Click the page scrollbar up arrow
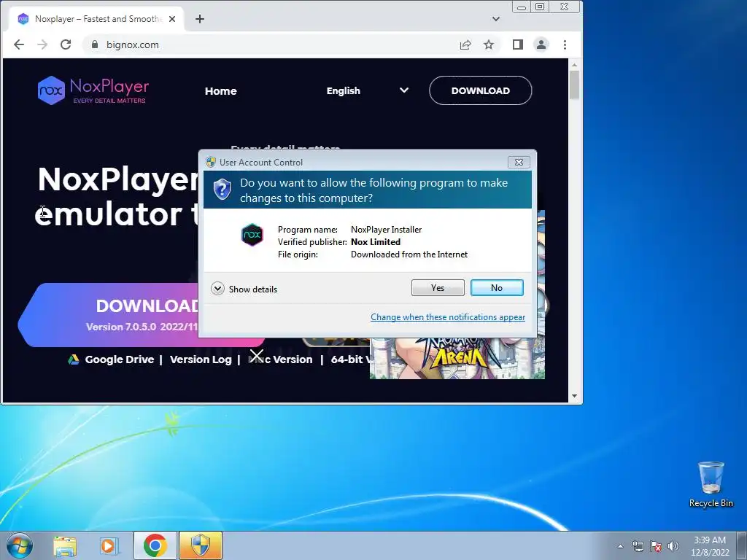The height and width of the screenshot is (560, 747). pyautogui.click(x=575, y=65)
